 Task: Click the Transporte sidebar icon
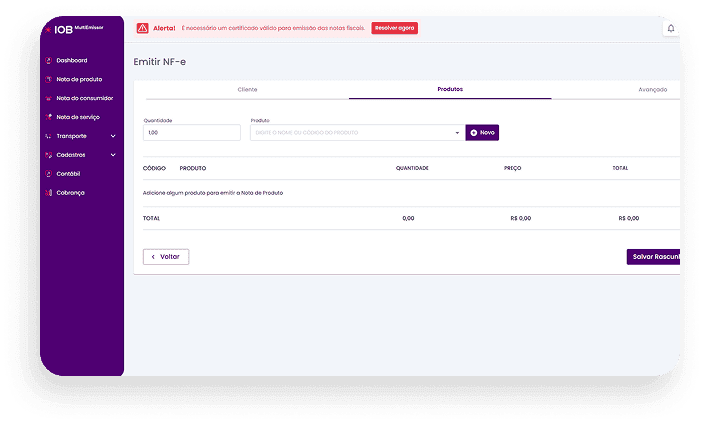[x=48, y=136]
